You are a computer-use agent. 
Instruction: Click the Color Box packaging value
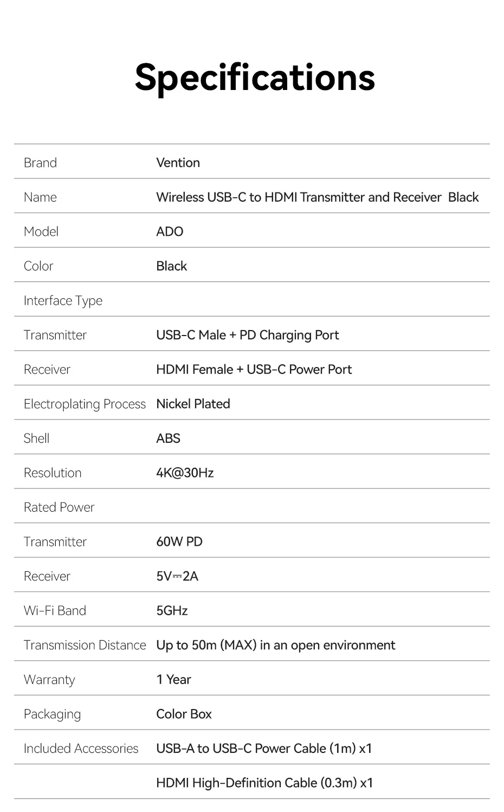(184, 714)
